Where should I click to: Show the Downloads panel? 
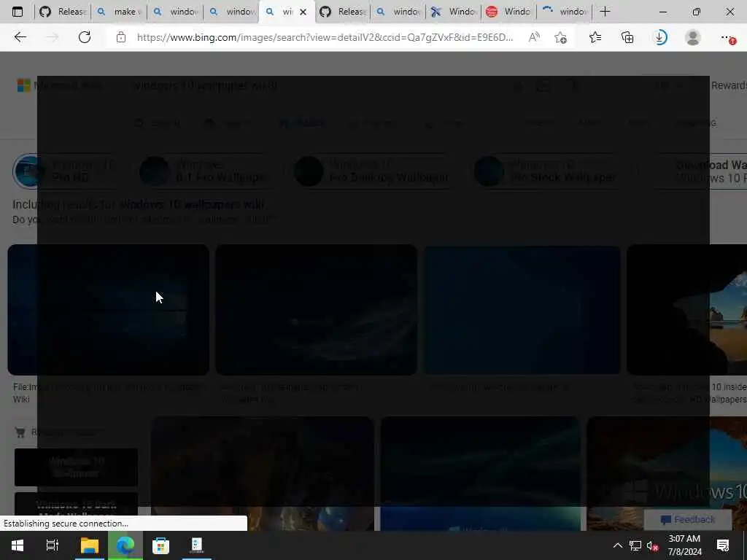660,37
